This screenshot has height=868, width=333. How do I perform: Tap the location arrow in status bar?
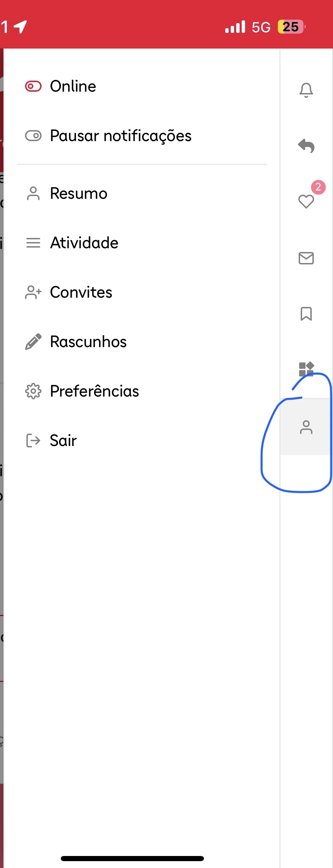(x=21, y=26)
